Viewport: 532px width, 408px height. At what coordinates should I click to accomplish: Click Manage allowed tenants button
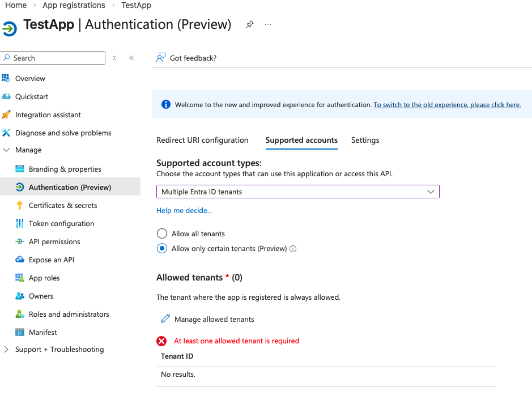[x=207, y=319]
